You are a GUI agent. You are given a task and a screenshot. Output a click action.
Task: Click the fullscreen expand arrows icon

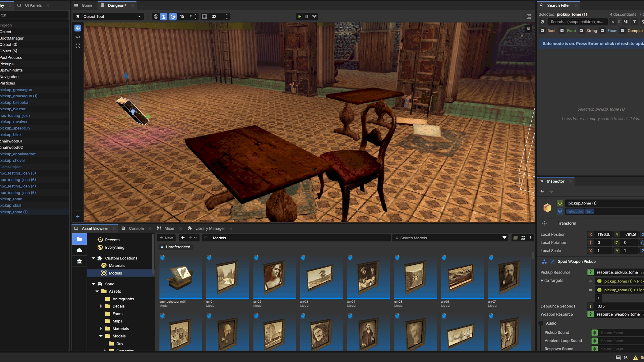77,46
